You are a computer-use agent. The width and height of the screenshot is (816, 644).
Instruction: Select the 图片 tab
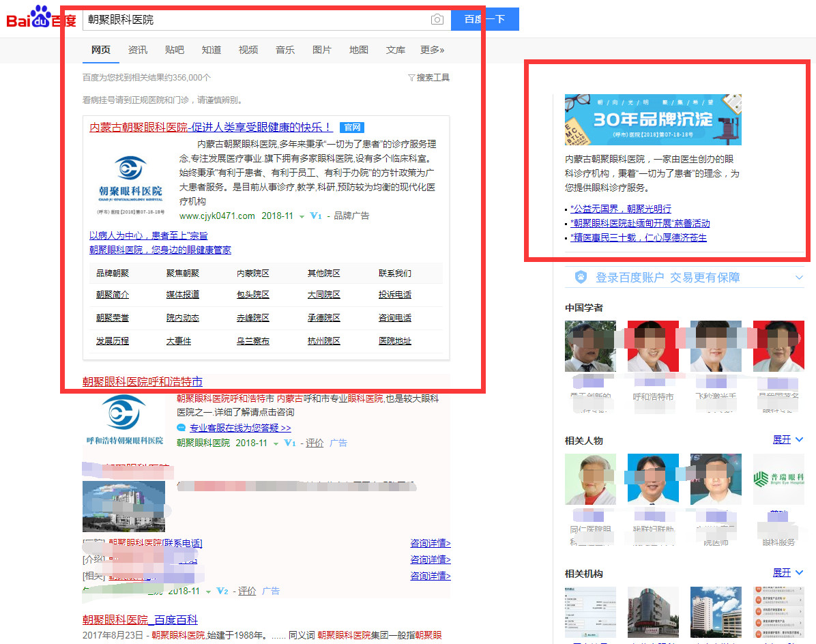click(321, 50)
